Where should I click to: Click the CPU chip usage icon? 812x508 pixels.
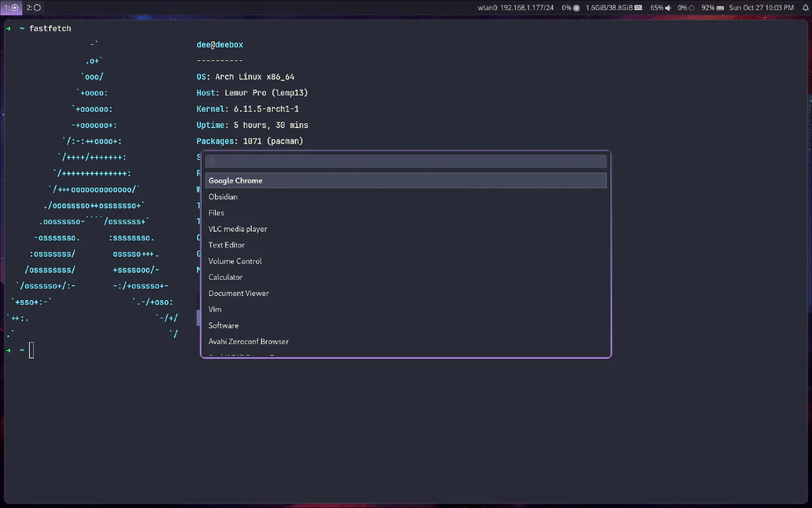577,7
